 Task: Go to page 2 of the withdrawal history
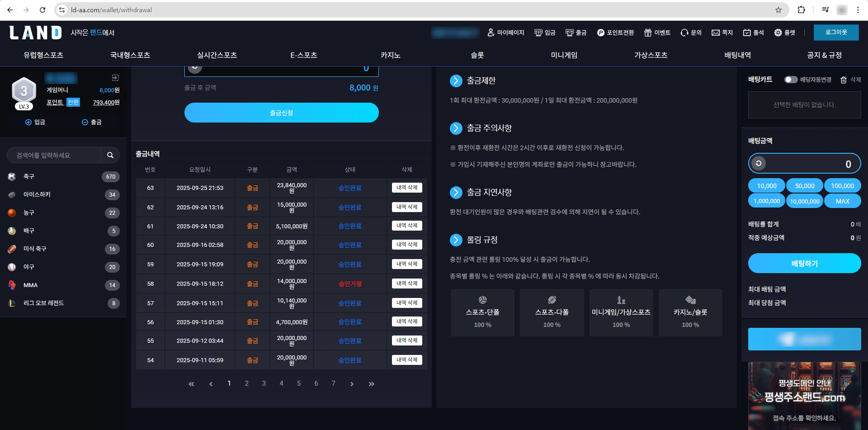pos(246,383)
